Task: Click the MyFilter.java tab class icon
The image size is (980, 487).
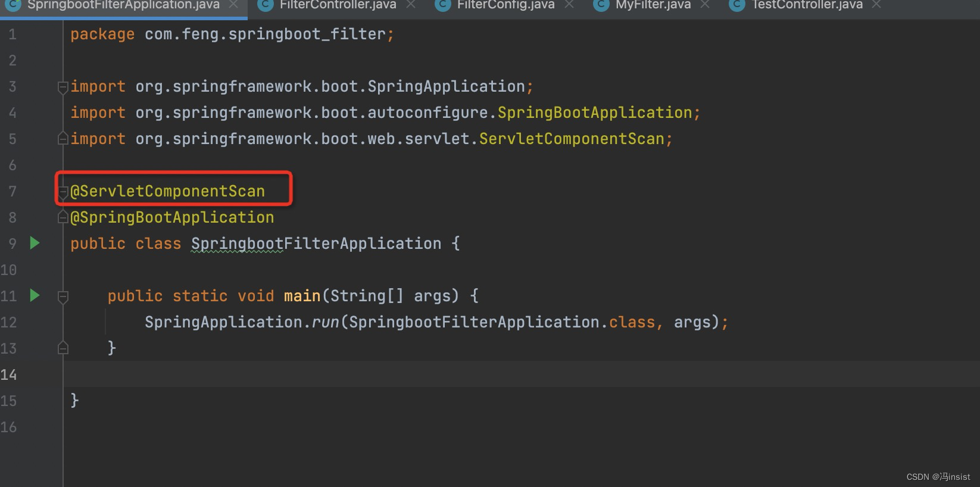Action: pos(601,5)
